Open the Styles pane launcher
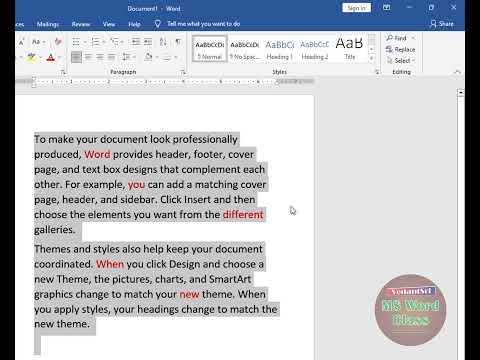Viewport: 480px width, 360px height. 377,72
